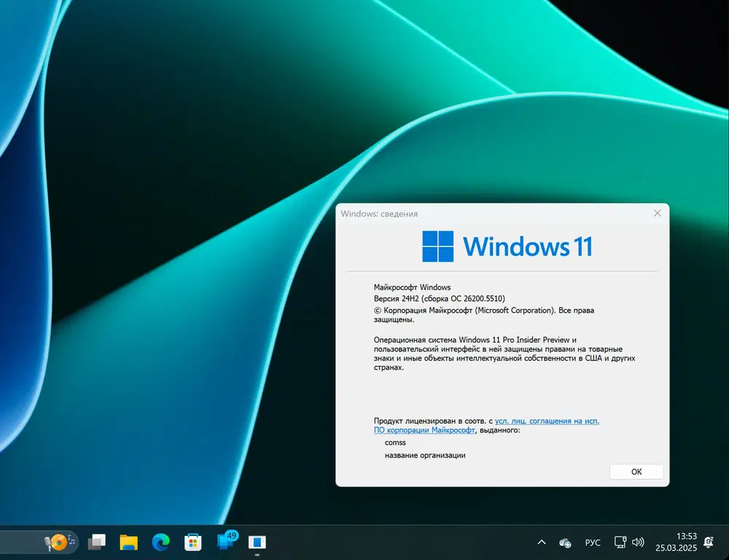Click OK in the Windows info dialog
Image resolution: width=729 pixels, height=560 pixels.
(636, 472)
